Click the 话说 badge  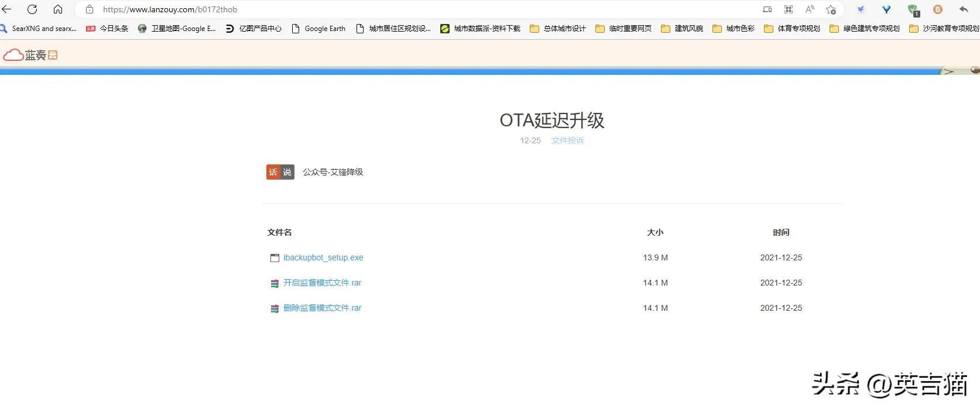coord(280,172)
